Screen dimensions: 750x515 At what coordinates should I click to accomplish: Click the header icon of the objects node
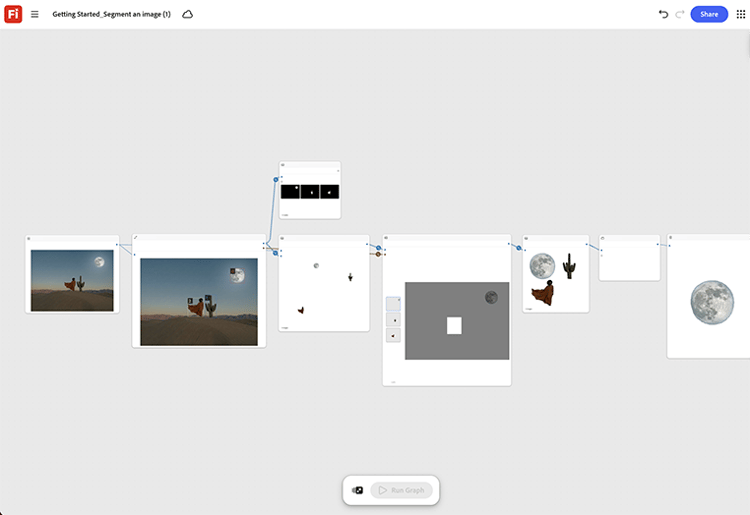pos(526,238)
